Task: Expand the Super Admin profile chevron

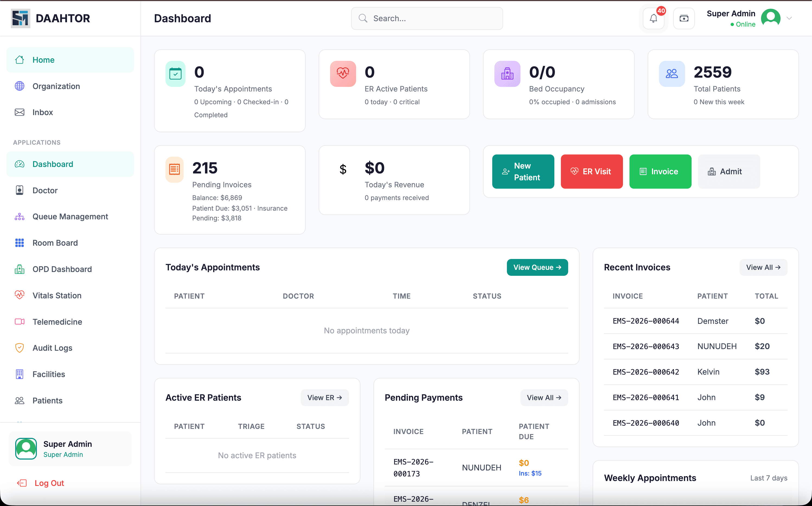Action: point(789,18)
